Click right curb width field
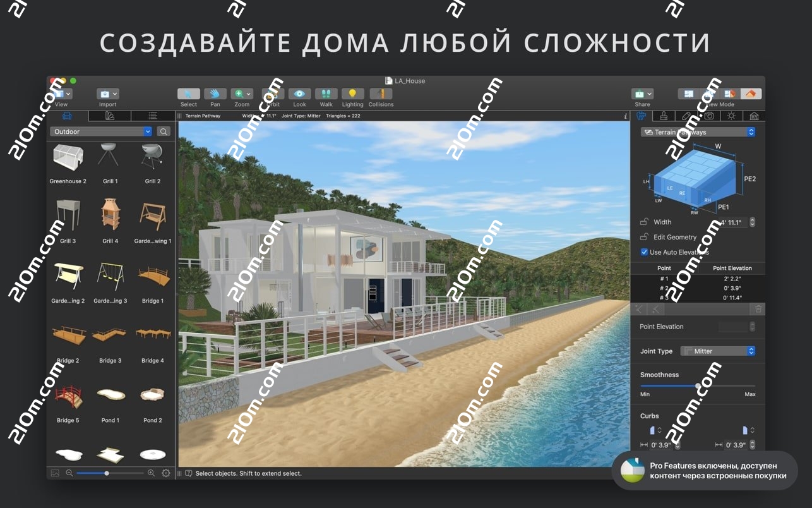This screenshot has width=812, height=508. [736, 445]
